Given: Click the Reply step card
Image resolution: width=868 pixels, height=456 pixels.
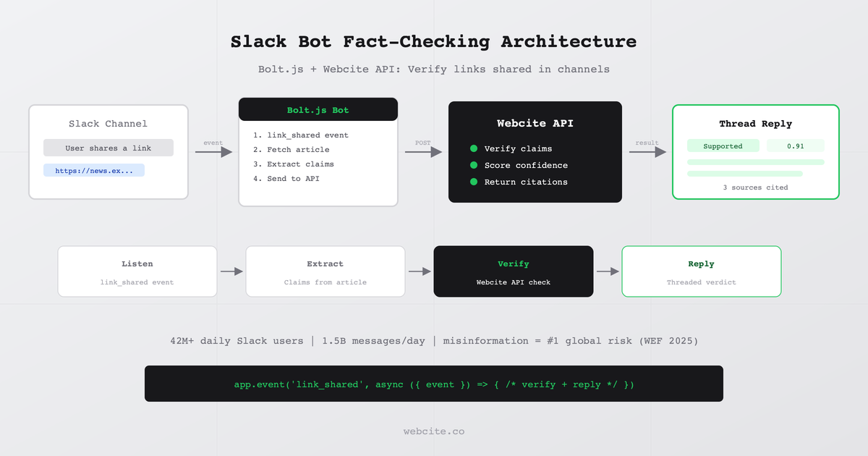Looking at the screenshot, I should pyautogui.click(x=702, y=271).
